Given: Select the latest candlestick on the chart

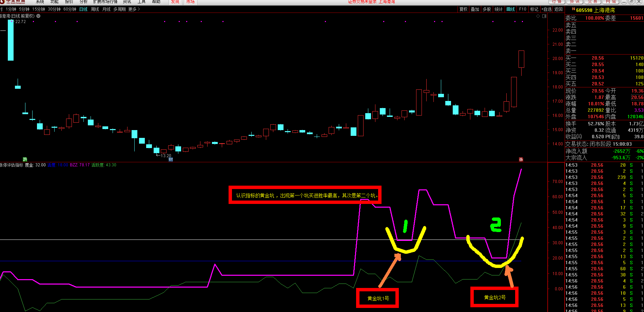Looking at the screenshot, I should tap(521, 60).
